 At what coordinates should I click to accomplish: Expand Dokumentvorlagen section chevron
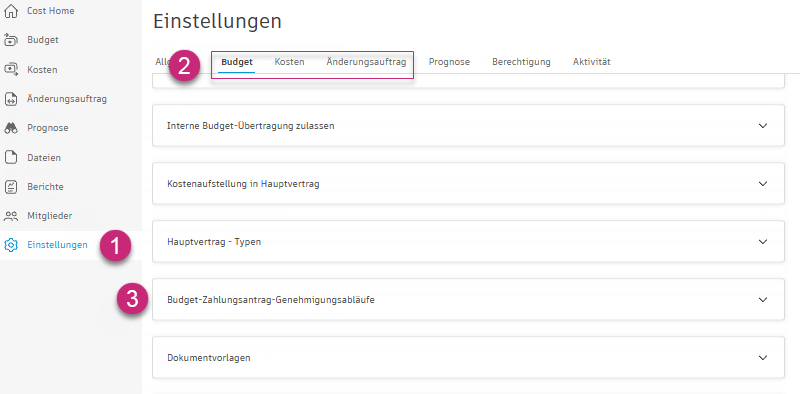763,358
